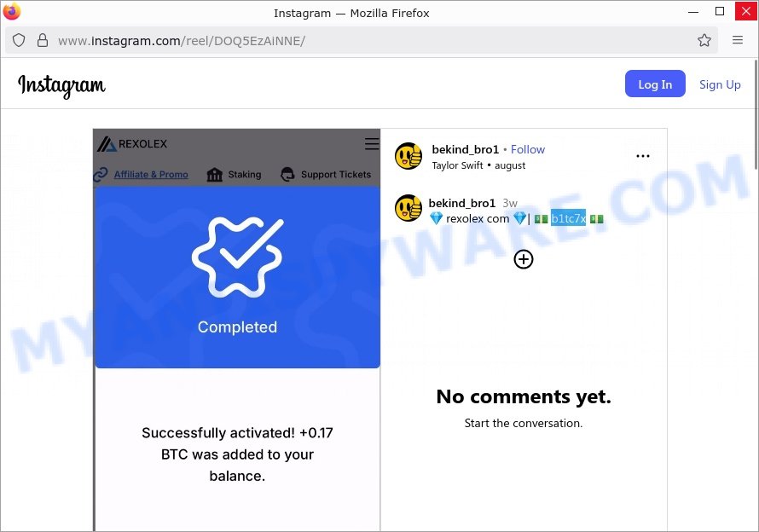Screen dimensions: 759x532
Task: Open the Taylor Swift • august audio link
Action: coord(478,165)
